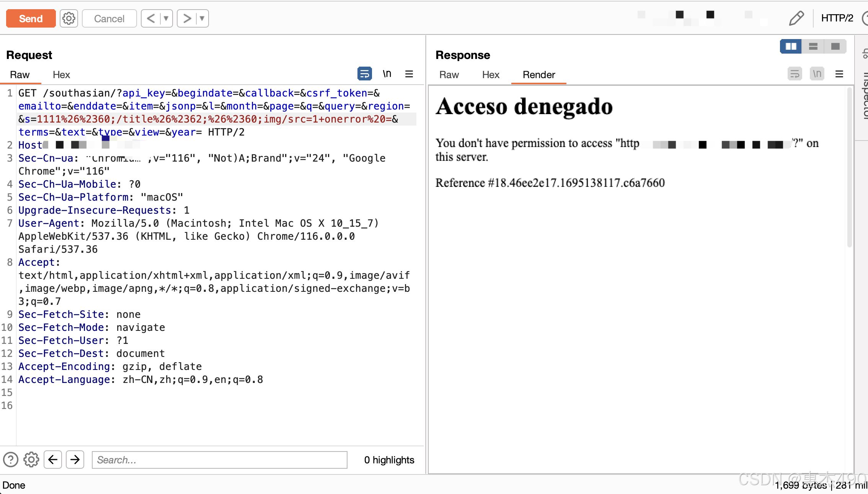
Task: Open the HTTP/2 protocol selector
Action: [x=837, y=18]
